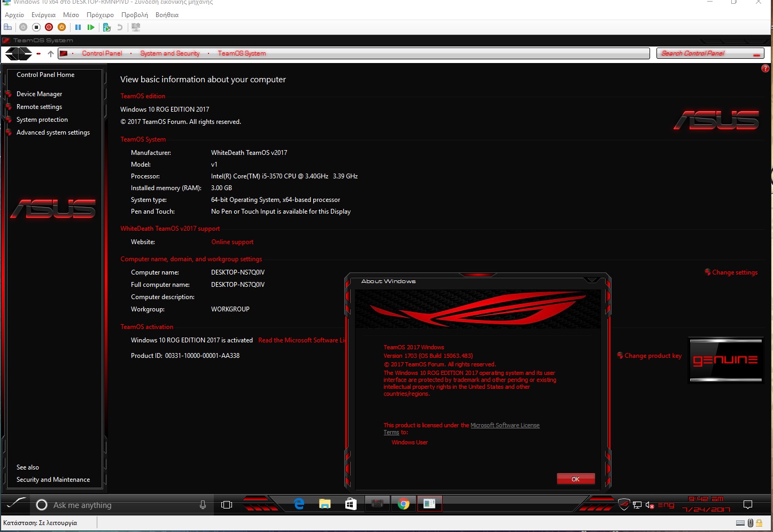Image resolution: width=773 pixels, height=532 pixels.
Task: Open the Ενέργεια menu
Action: point(43,15)
